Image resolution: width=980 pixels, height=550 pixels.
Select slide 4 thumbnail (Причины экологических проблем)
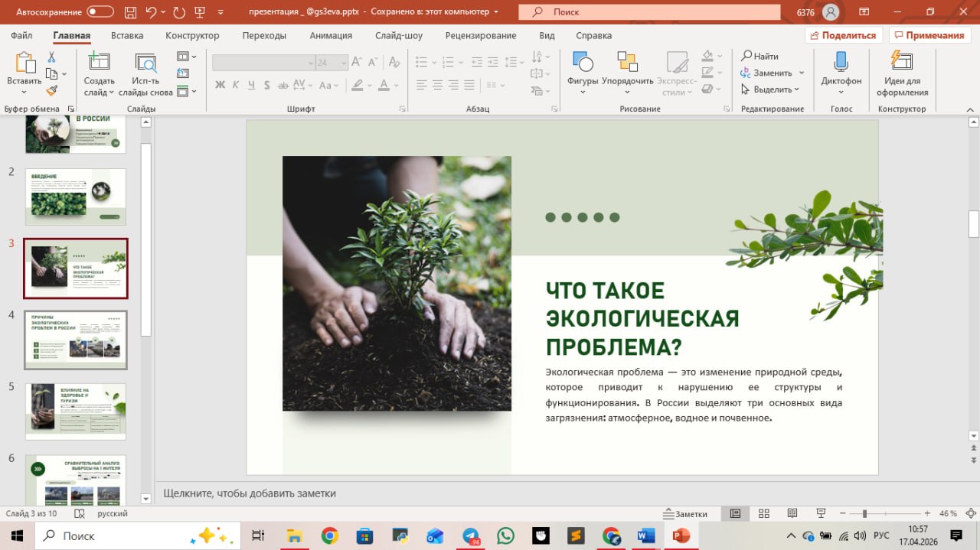(76, 340)
